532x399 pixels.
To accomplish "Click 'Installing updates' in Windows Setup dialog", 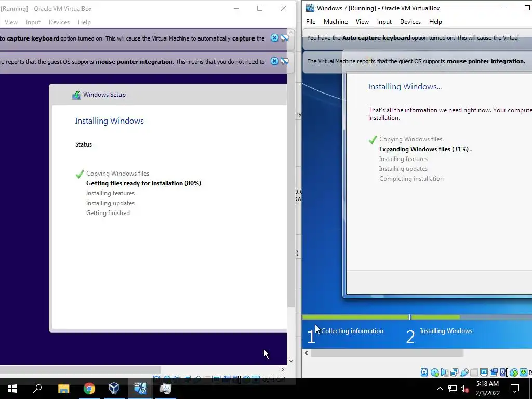I will coord(110,203).
